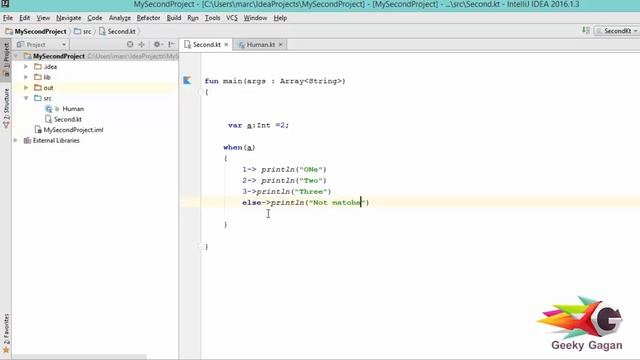Expand External Libraries node
640x360 pixels.
click(x=16, y=140)
